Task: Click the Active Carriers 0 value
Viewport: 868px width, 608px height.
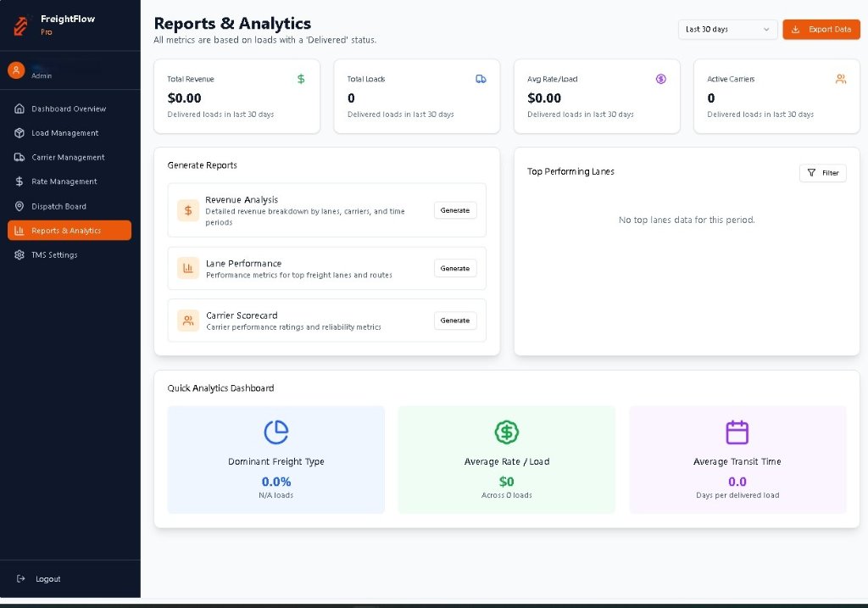Action: [711, 98]
